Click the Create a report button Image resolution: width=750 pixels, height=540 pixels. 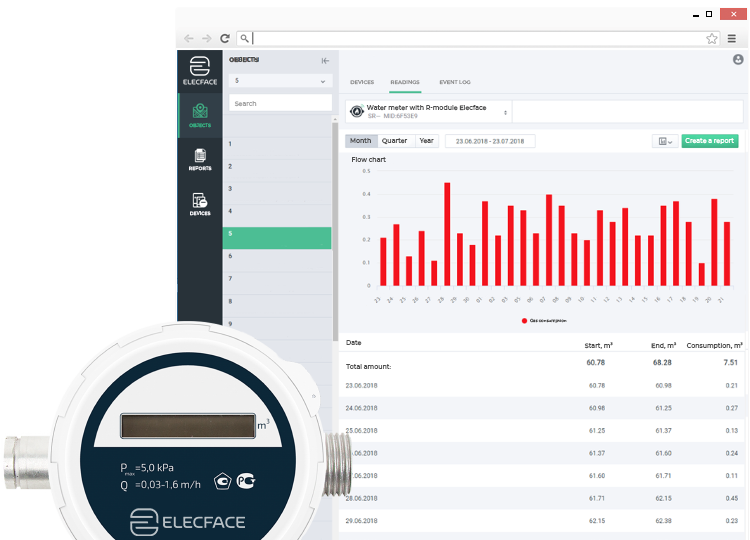click(710, 141)
